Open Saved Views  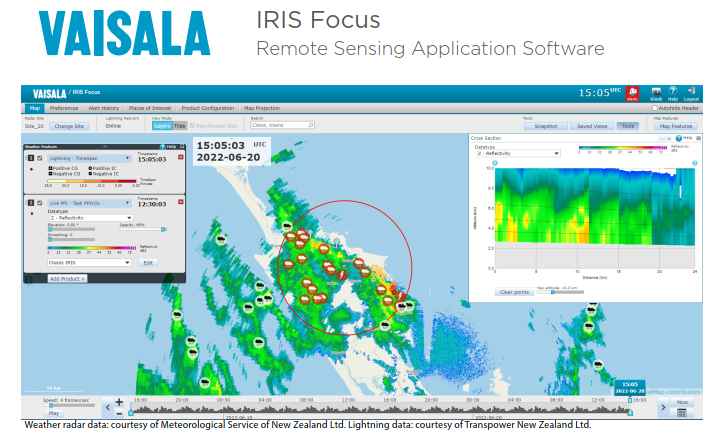pyautogui.click(x=592, y=126)
